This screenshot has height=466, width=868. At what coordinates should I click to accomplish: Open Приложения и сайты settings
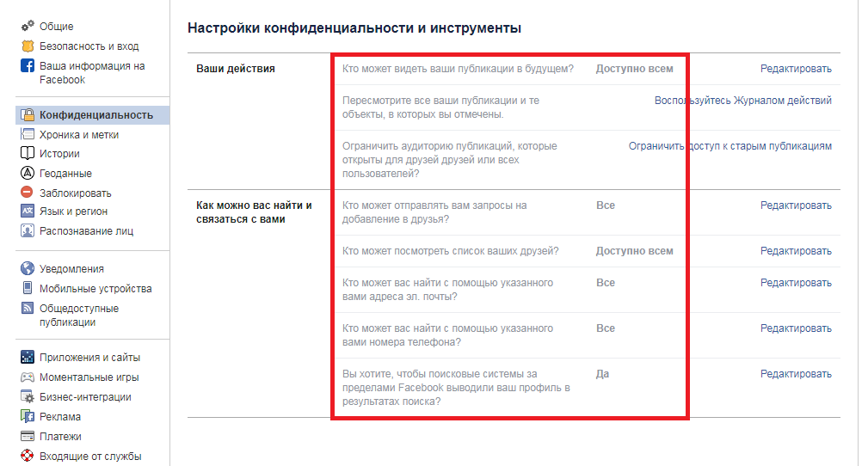click(89, 357)
